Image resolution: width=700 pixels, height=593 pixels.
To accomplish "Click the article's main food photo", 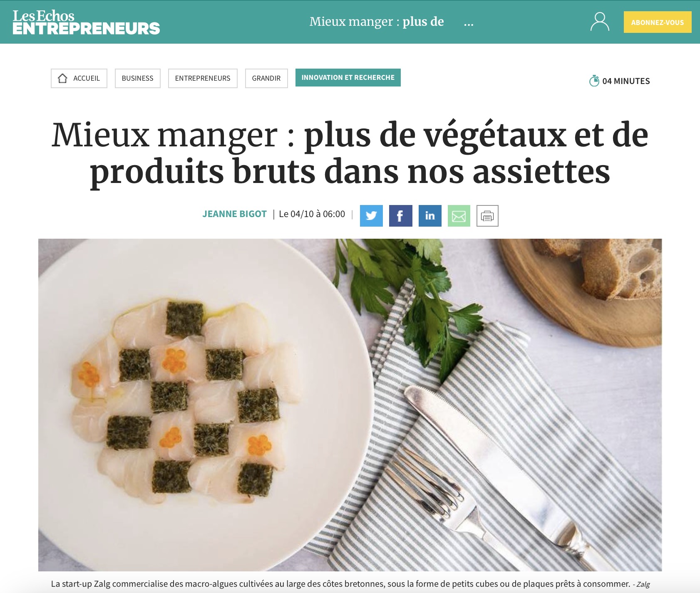I will (x=350, y=405).
